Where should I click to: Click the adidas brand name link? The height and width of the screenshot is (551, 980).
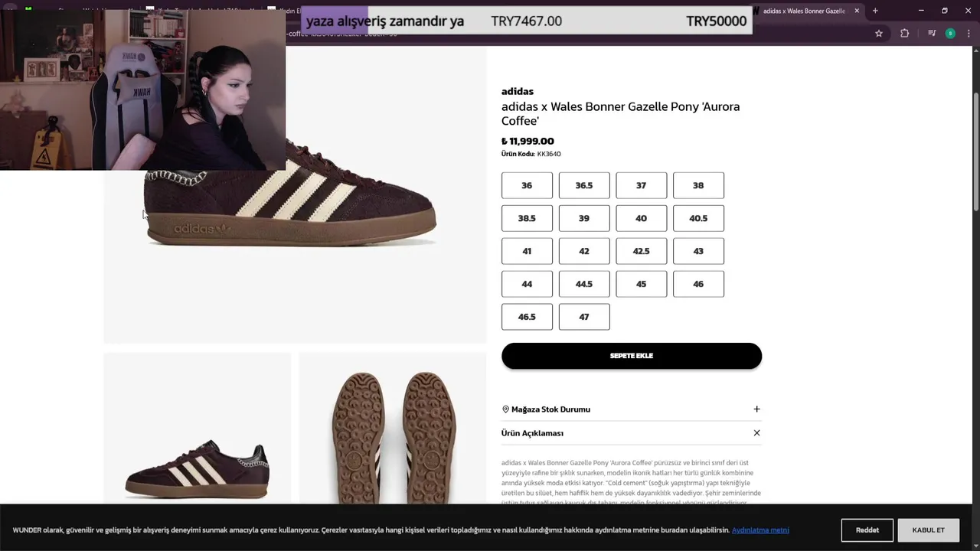[x=518, y=91]
